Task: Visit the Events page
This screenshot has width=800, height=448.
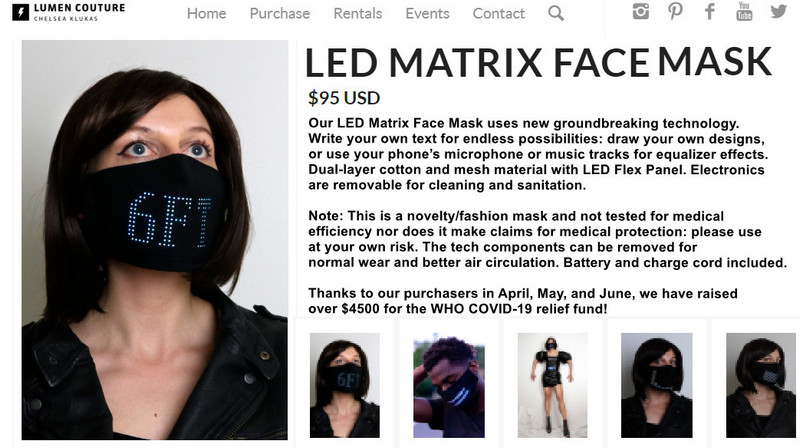Action: 428,13
